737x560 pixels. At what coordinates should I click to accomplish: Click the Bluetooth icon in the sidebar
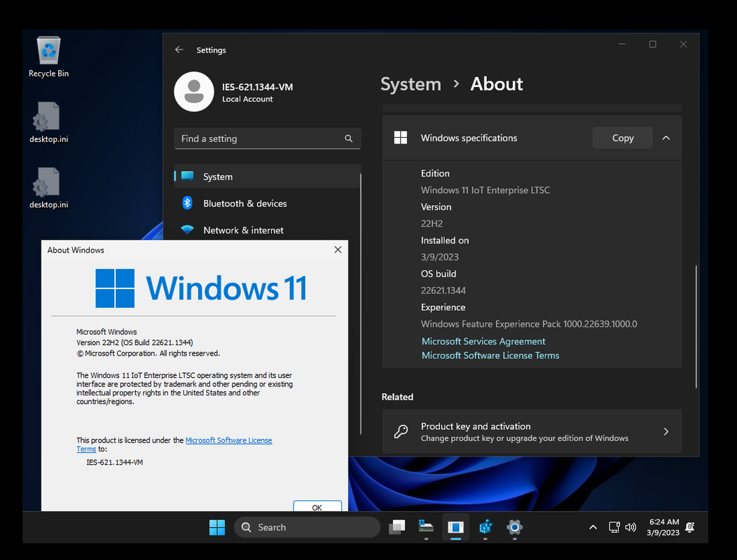tap(187, 203)
